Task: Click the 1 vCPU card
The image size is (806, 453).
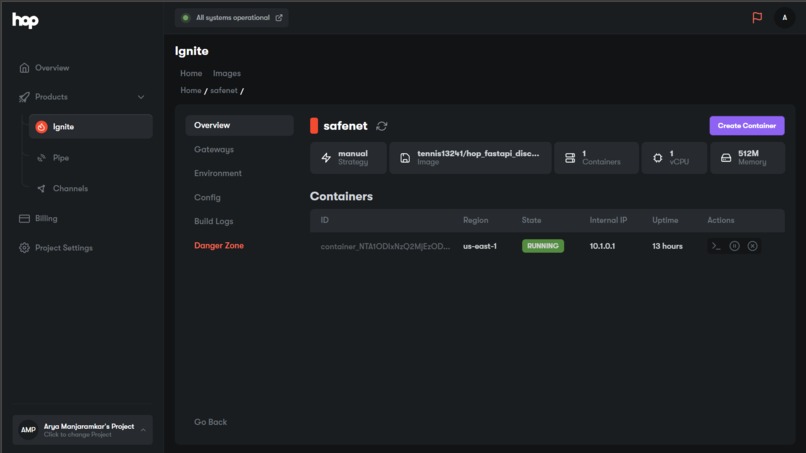Action: (674, 158)
